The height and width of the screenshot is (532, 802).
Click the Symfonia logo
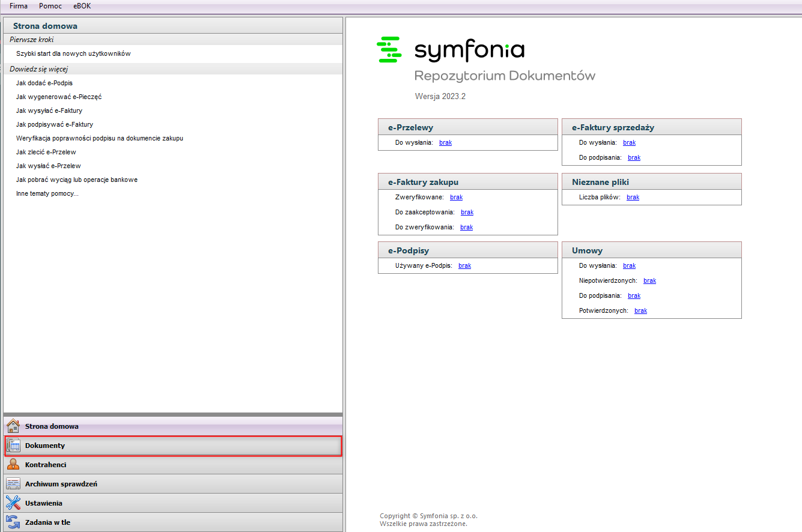pyautogui.click(x=451, y=49)
